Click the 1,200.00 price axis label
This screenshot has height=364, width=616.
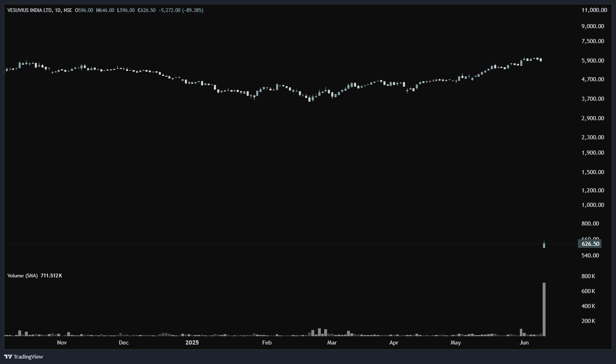(x=593, y=190)
